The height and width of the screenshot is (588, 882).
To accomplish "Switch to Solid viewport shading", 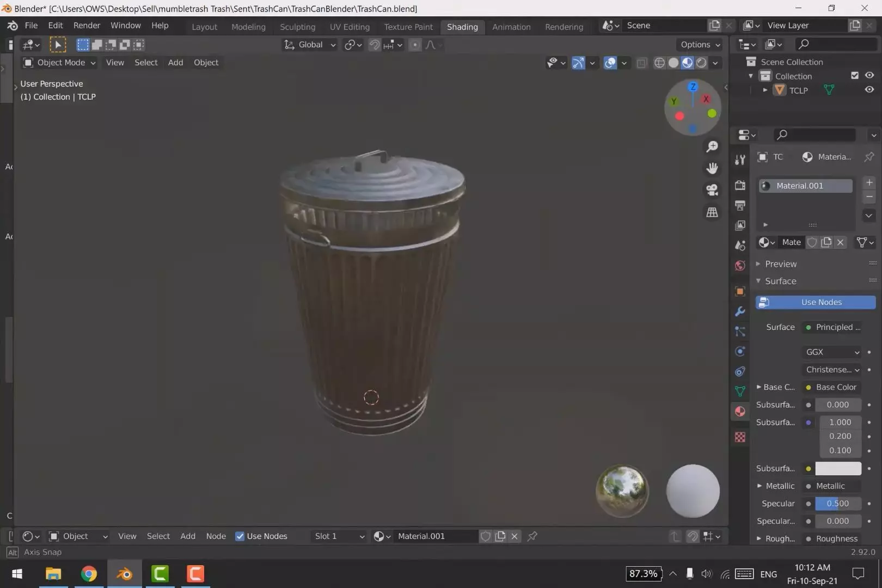I will point(673,63).
